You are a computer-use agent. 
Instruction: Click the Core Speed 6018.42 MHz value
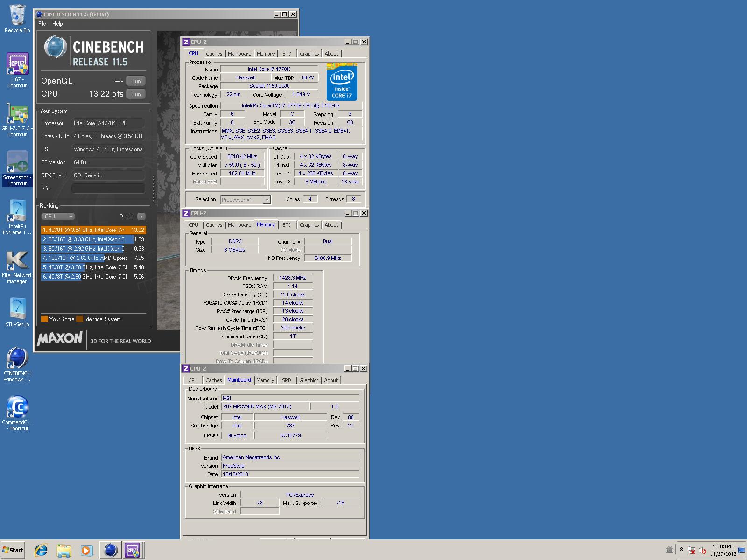(x=242, y=157)
